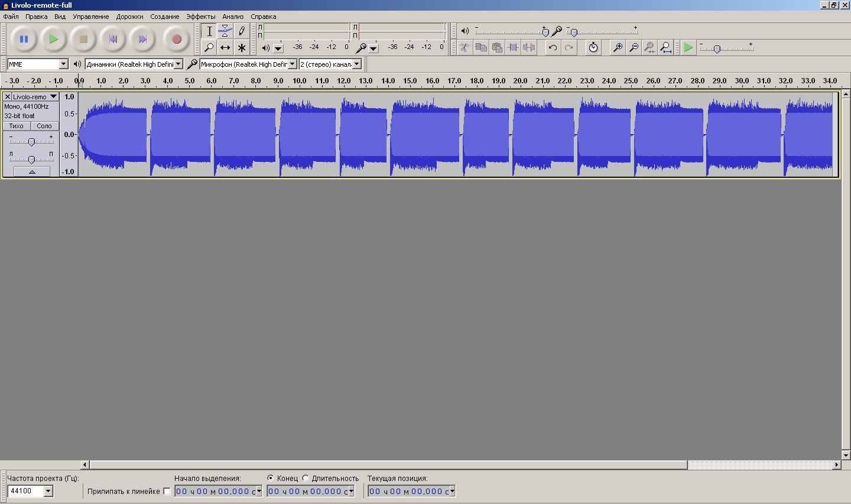Open the input meter options dropdown arrow

(373, 48)
